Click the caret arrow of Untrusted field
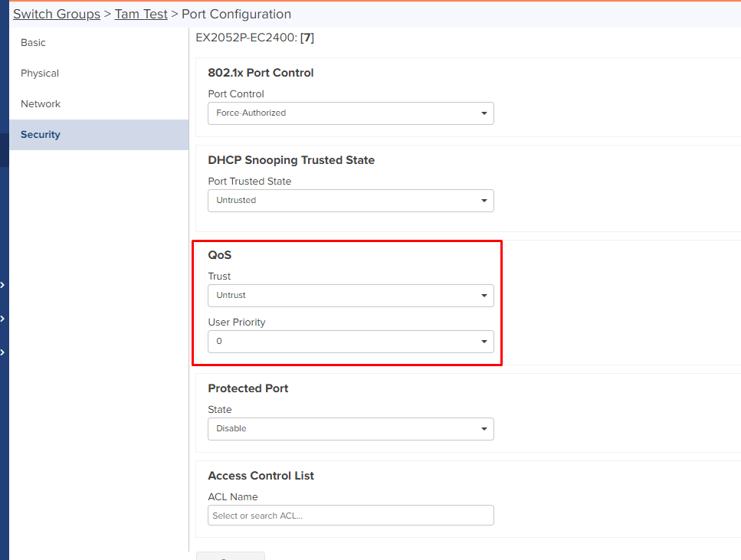The height and width of the screenshot is (560, 741). click(x=484, y=201)
